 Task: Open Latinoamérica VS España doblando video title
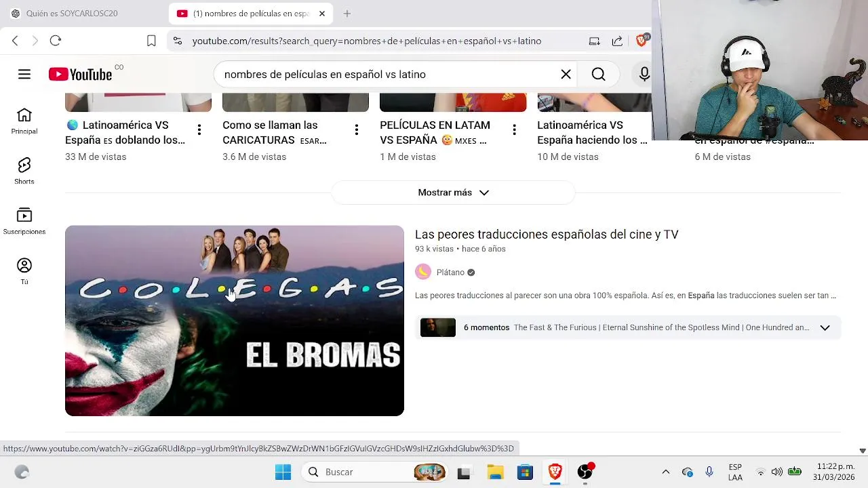(125, 133)
